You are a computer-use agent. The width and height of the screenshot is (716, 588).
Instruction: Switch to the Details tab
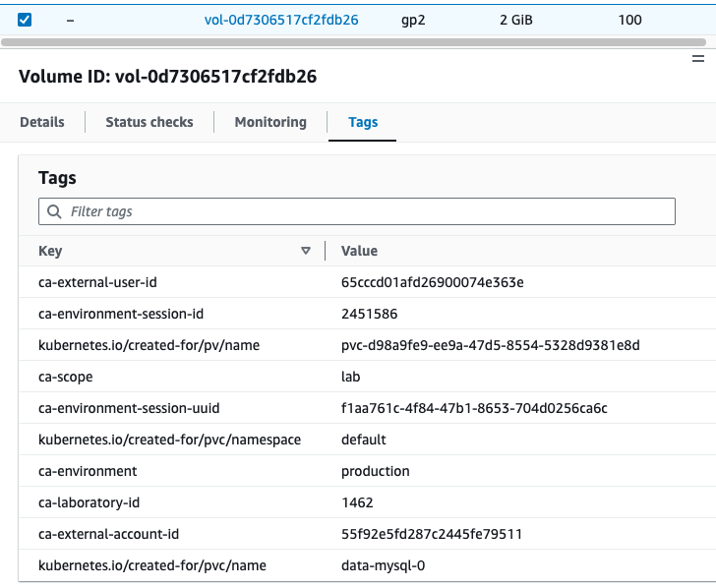(x=42, y=122)
